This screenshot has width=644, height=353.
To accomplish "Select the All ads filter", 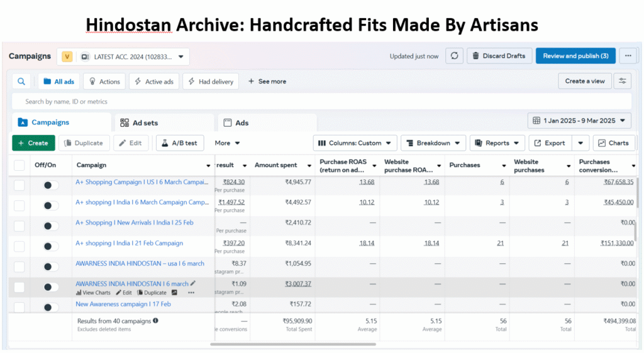I will coord(58,81).
